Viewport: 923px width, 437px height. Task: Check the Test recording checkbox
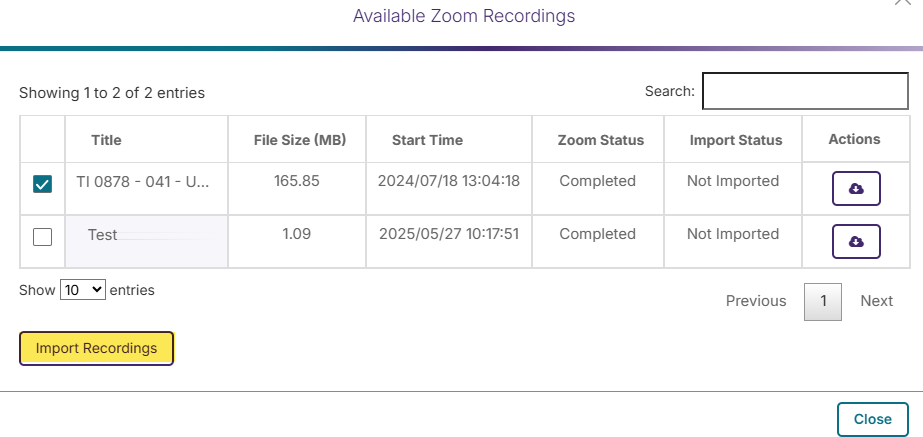pyautogui.click(x=42, y=237)
